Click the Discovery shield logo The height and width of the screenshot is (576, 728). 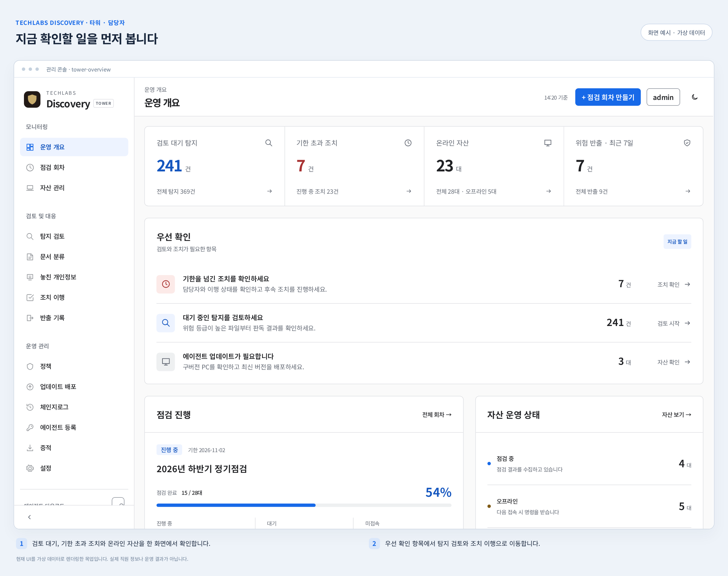32,99
